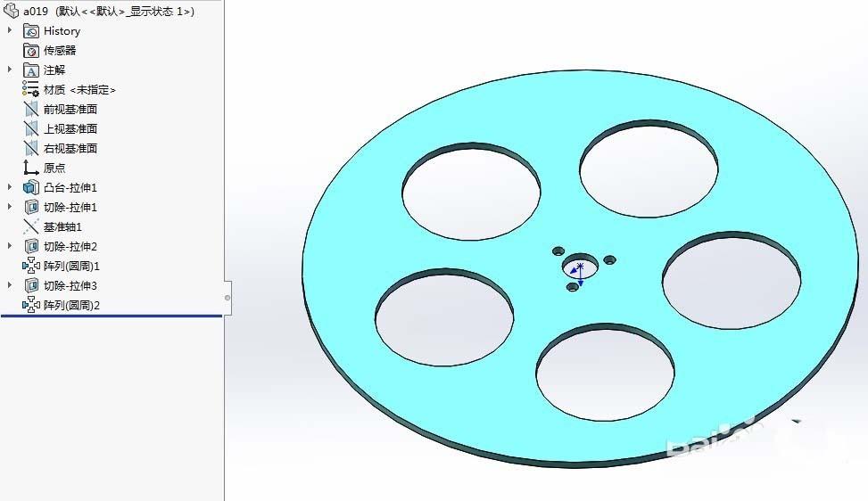The height and width of the screenshot is (501, 868).
Task: Select the '切除-拉伸2' label
Action: point(70,247)
